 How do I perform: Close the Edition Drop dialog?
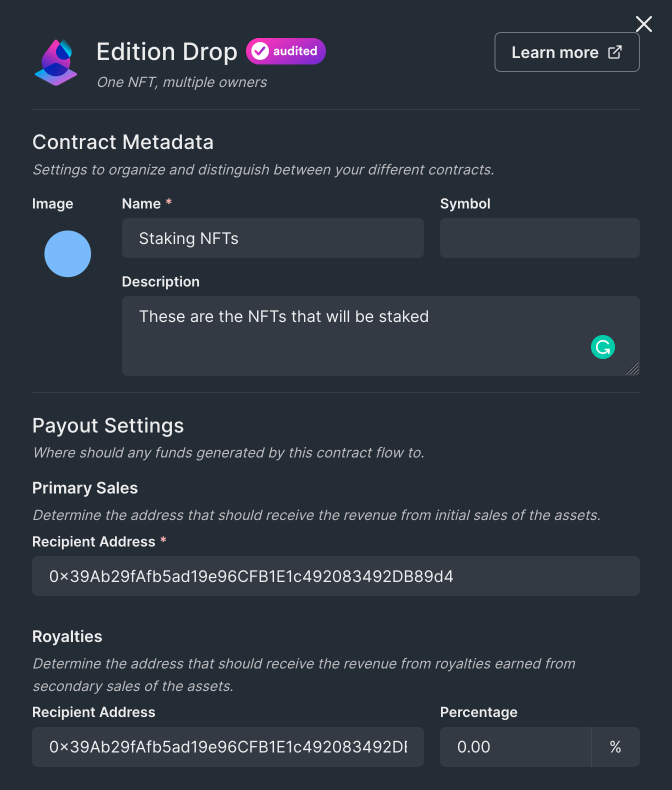coord(643,23)
